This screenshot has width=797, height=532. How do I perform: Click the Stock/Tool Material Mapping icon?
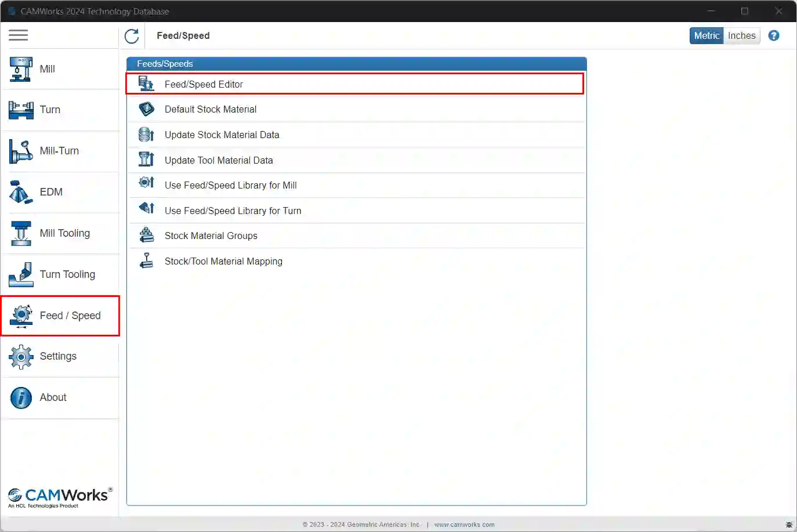[147, 260]
